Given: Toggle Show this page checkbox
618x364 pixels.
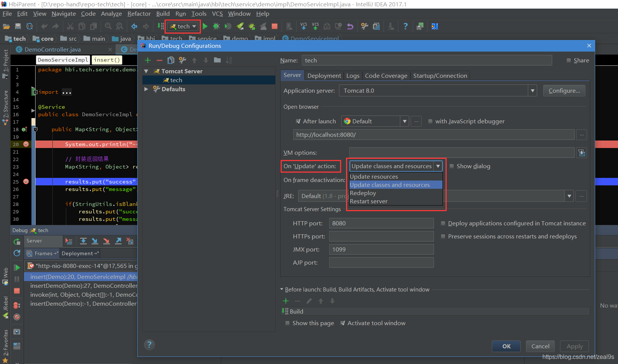Looking at the screenshot, I should tap(287, 323).
